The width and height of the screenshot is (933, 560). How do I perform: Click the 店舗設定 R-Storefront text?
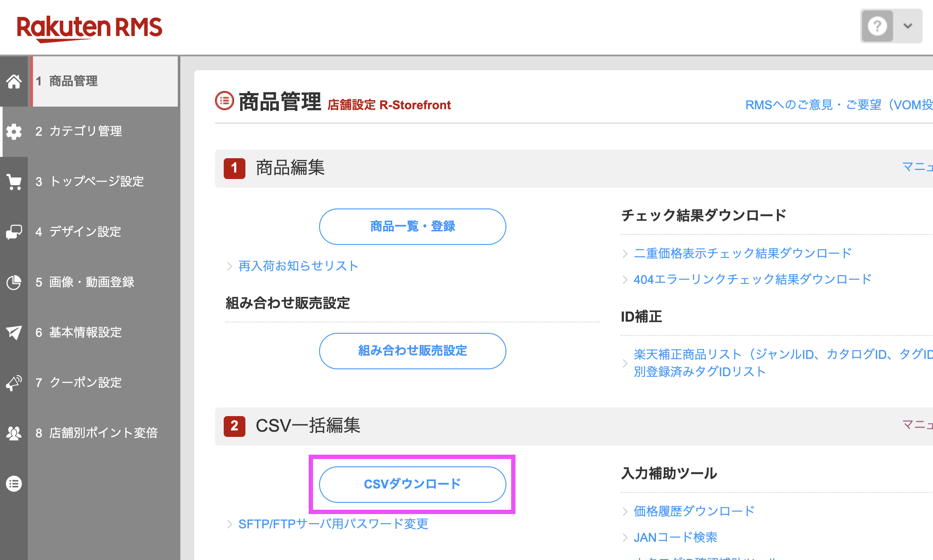(389, 105)
